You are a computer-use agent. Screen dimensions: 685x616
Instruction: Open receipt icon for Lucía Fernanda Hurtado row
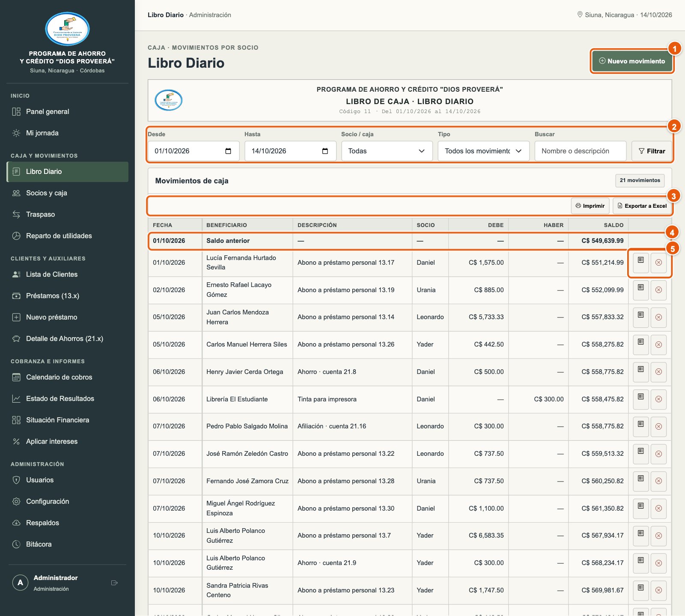(x=640, y=262)
